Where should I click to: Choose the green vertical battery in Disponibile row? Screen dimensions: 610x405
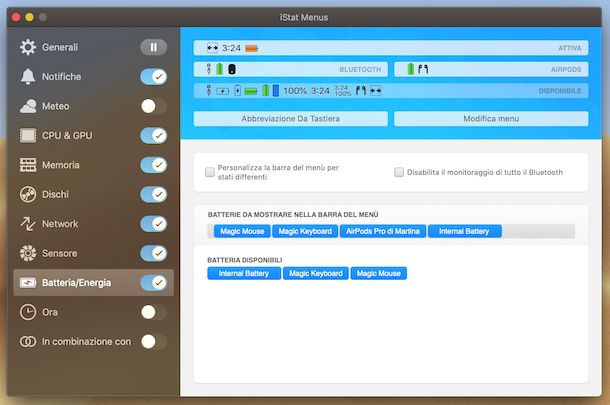265,90
